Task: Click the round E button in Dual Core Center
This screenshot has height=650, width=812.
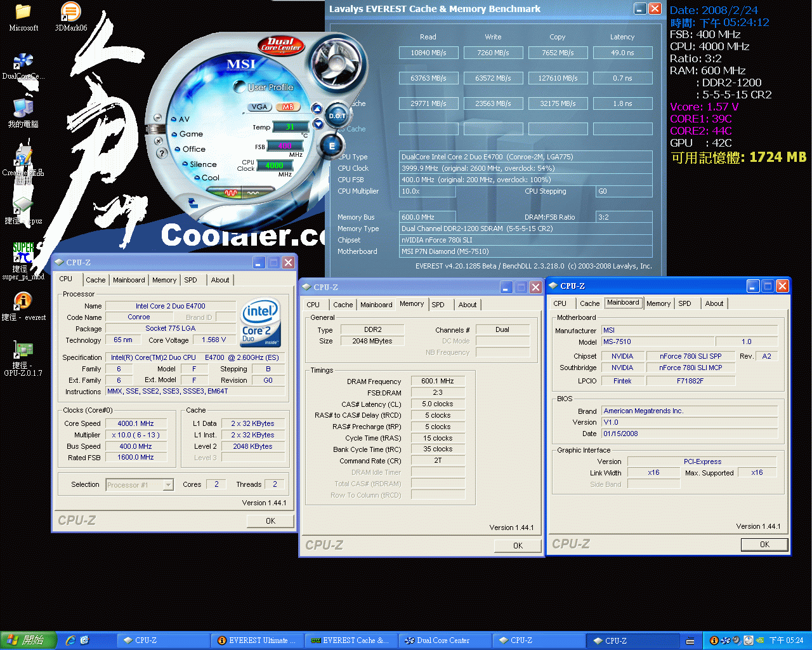Action: [331, 146]
